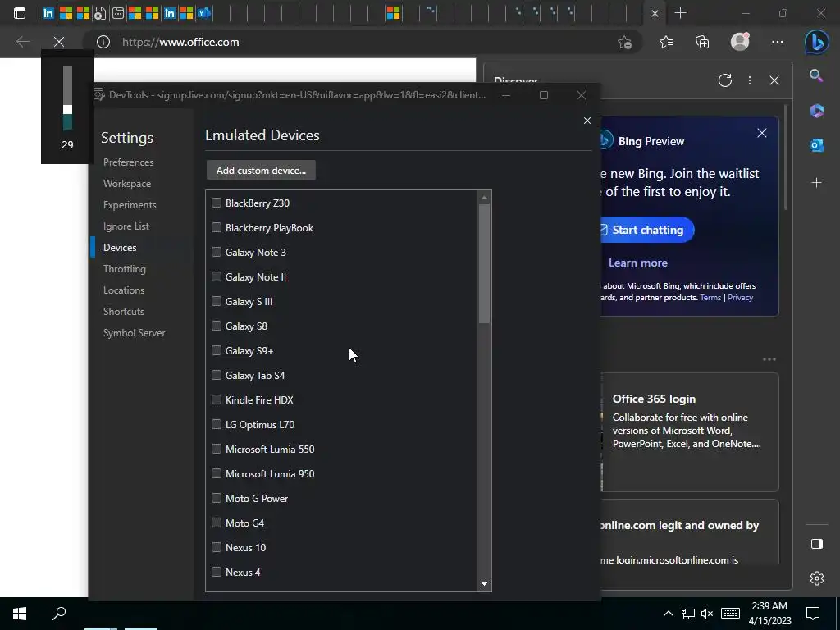
Task: Open the Windows Start menu
Action: 20,613
